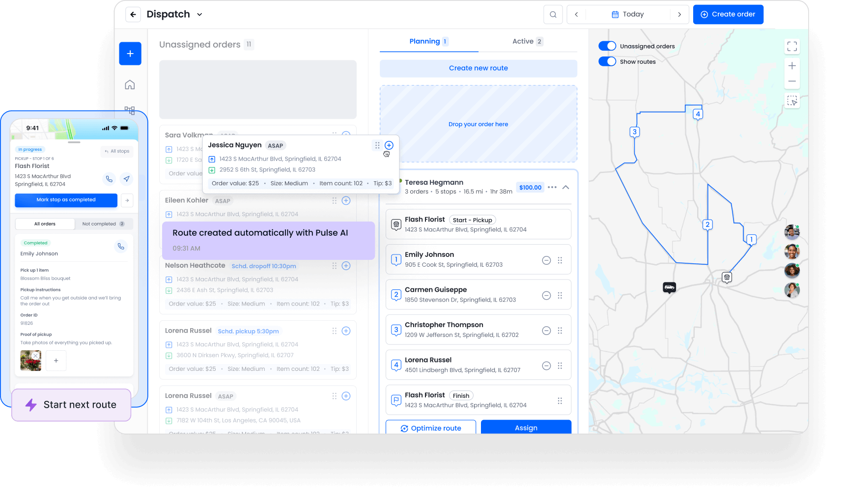This screenshot has width=844, height=504.
Task: Zoom in on the map with the plus icon
Action: tap(792, 65)
